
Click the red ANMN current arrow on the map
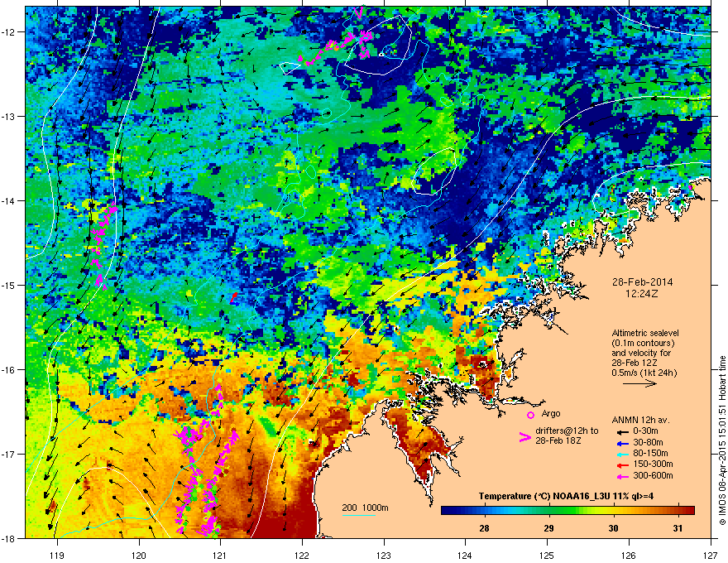(233, 297)
